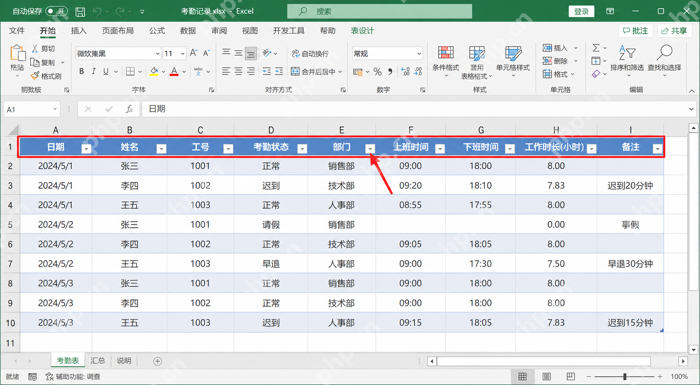Open the 备注 column filter dropdown
This screenshot has width=700, height=385.
point(657,149)
